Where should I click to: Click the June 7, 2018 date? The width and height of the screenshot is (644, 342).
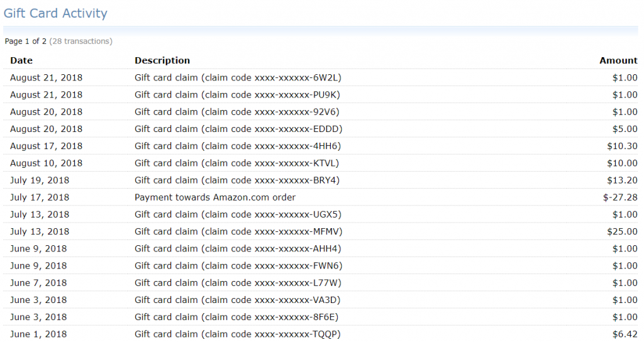tap(38, 283)
